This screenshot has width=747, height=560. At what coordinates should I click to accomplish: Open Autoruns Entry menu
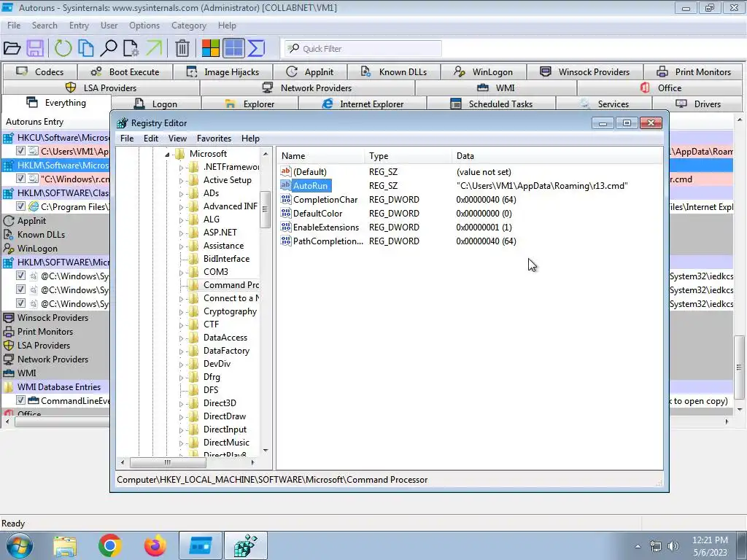[x=79, y=26]
